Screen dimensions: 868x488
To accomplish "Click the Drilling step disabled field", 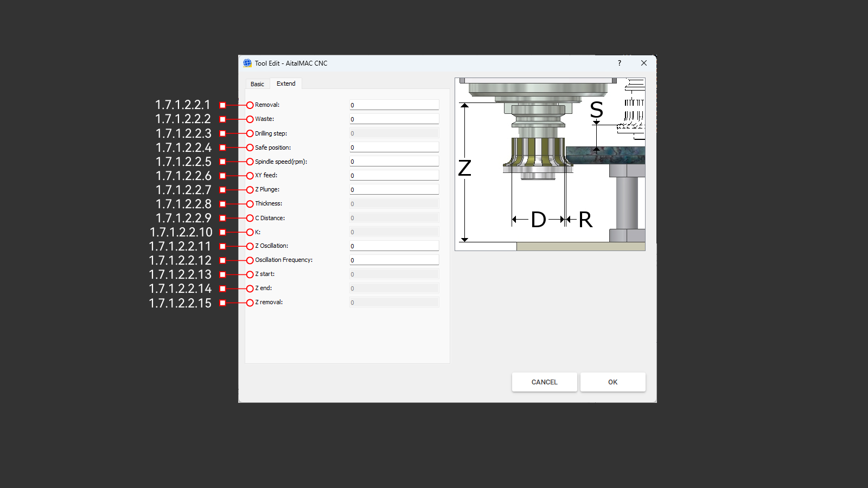I will pos(394,133).
